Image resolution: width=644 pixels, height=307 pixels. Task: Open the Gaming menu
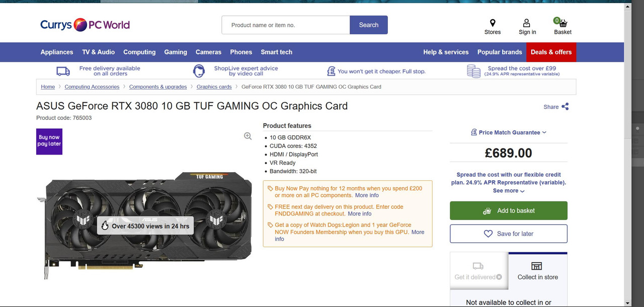176,52
